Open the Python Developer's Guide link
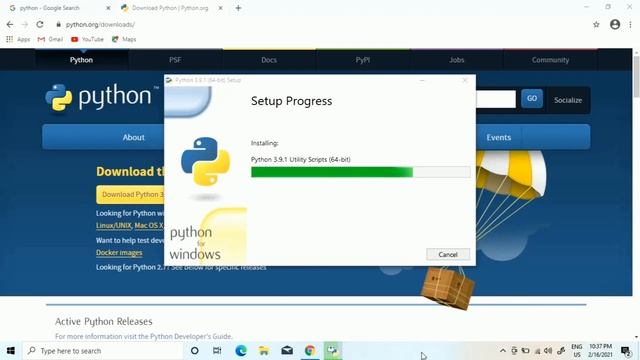The width and height of the screenshot is (640, 360). click(190, 336)
